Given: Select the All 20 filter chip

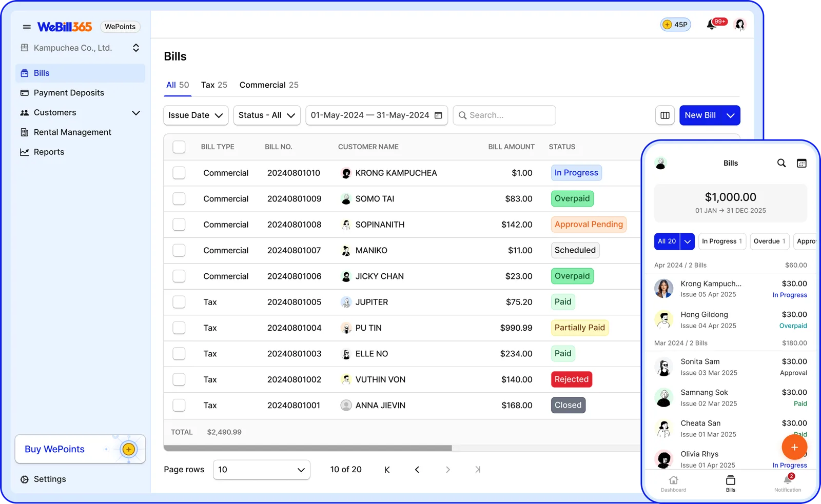Looking at the screenshot, I should tap(667, 241).
